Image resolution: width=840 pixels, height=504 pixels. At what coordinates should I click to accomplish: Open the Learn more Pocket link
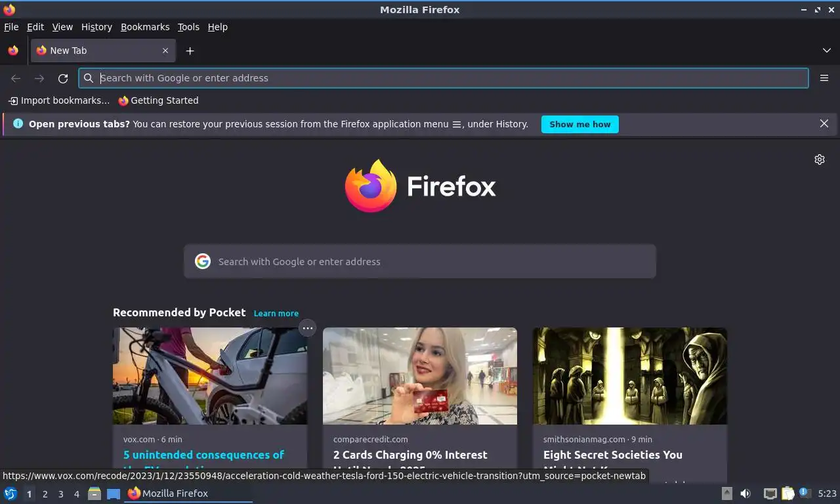(x=276, y=314)
